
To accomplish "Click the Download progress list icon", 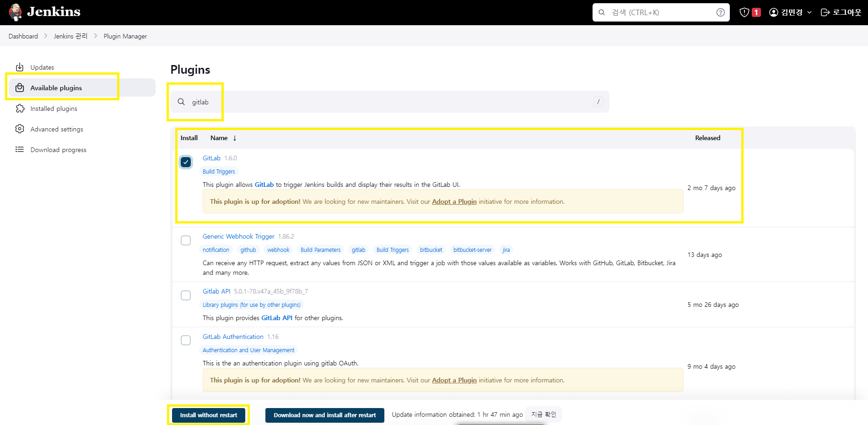I will tap(20, 150).
